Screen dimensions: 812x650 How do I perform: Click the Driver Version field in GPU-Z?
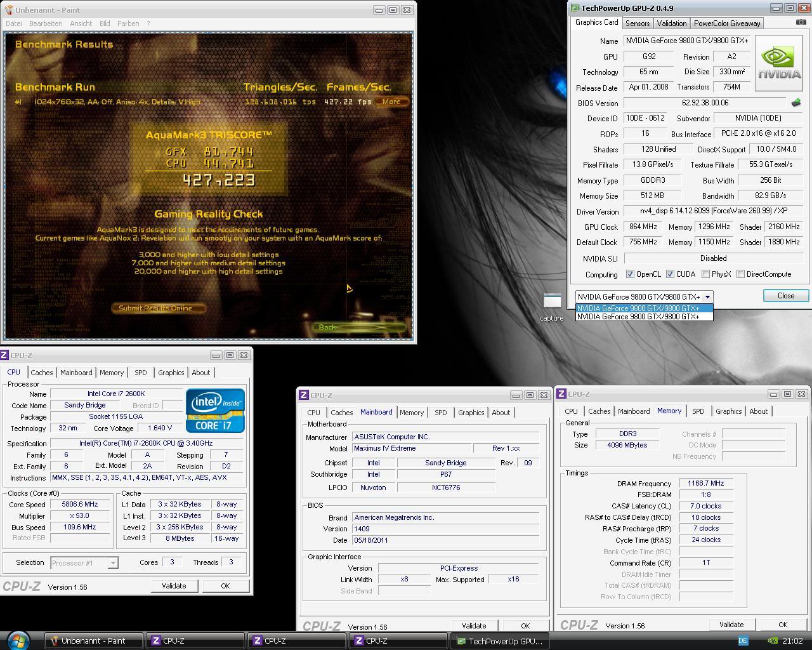[714, 211]
